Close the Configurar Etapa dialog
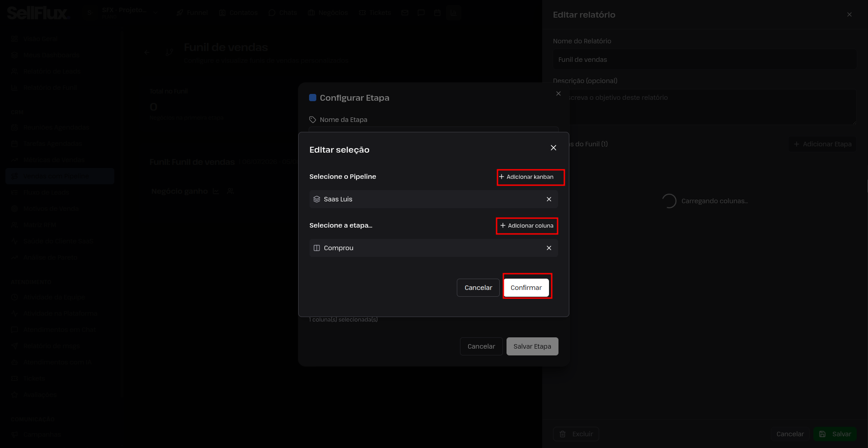 click(x=558, y=93)
